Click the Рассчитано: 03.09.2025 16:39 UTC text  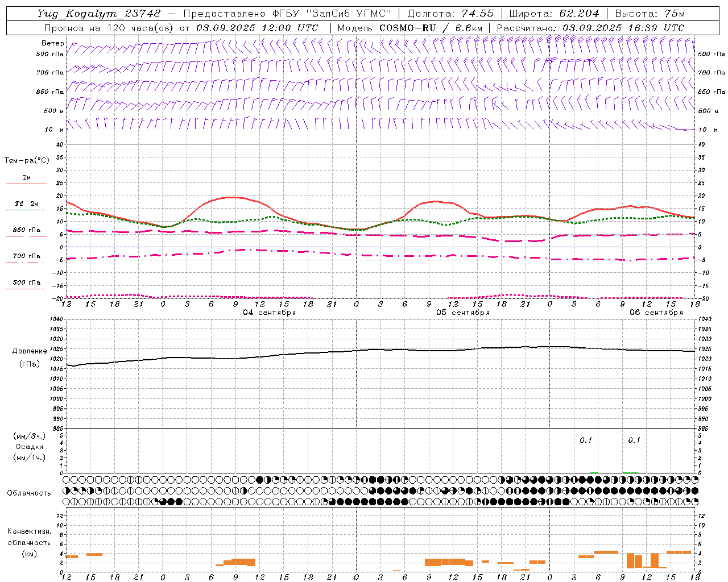(x=590, y=28)
